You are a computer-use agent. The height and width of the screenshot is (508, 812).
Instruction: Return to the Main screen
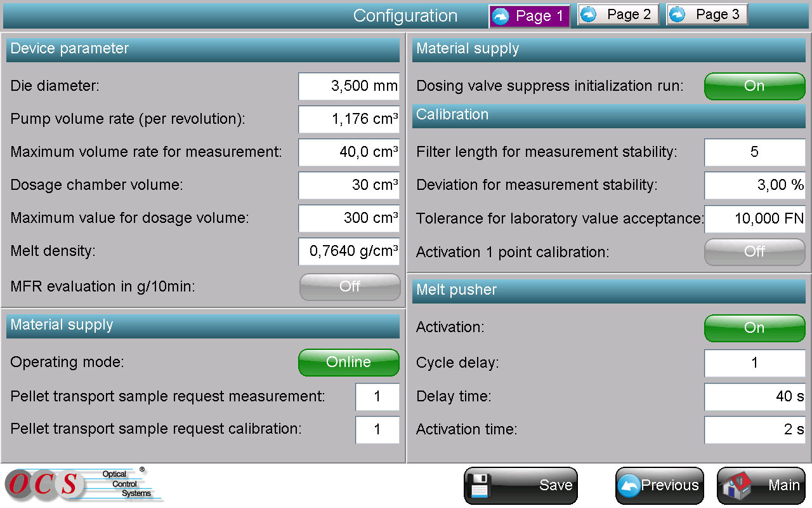[x=761, y=486]
